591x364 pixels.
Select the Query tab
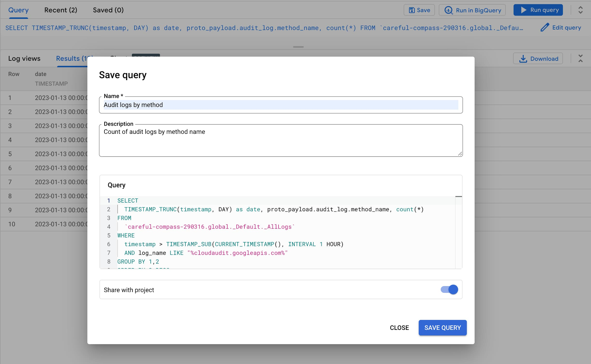pos(18,10)
